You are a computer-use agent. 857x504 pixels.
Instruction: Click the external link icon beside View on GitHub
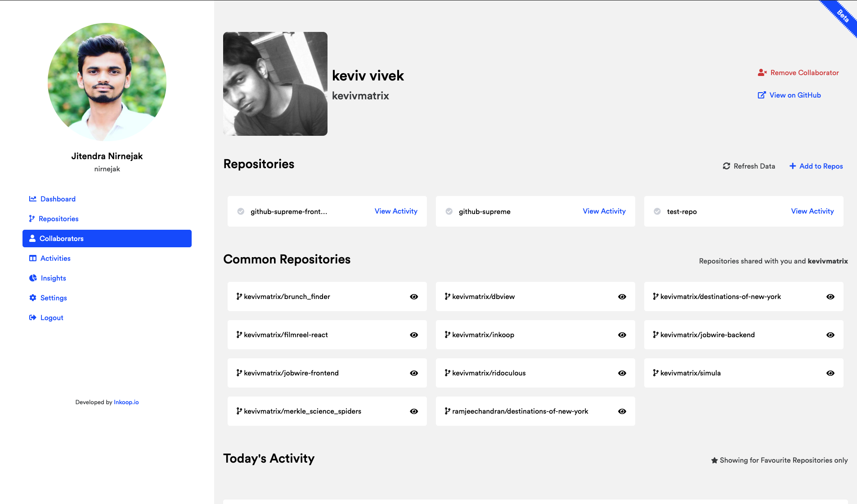(762, 95)
